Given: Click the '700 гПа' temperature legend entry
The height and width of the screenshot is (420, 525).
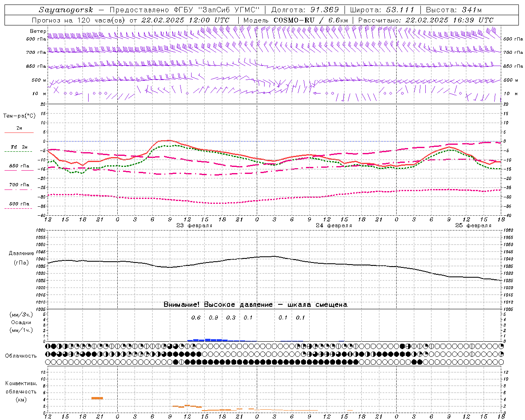Looking at the screenshot, I should [x=19, y=185].
